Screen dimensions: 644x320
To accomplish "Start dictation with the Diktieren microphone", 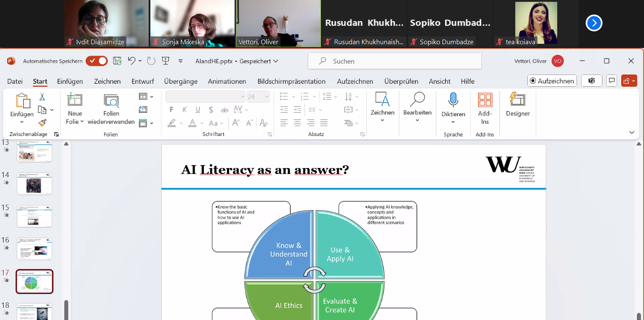I will pos(453,100).
